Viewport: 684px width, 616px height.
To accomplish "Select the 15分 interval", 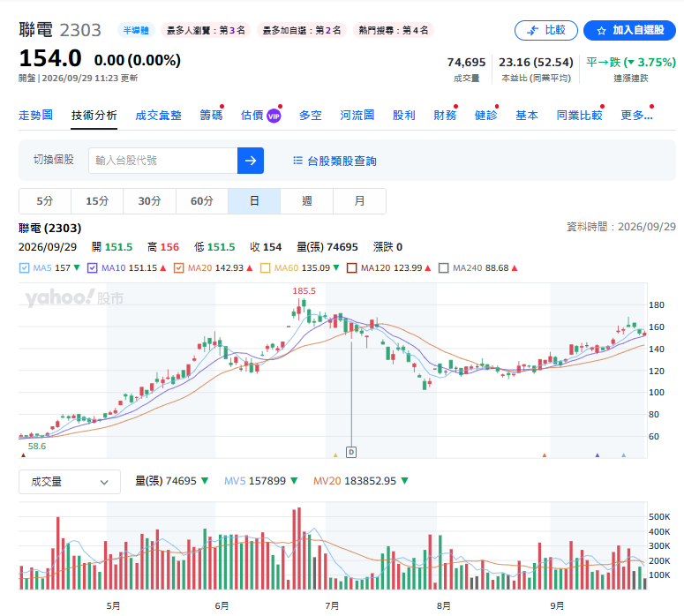I will (x=97, y=201).
